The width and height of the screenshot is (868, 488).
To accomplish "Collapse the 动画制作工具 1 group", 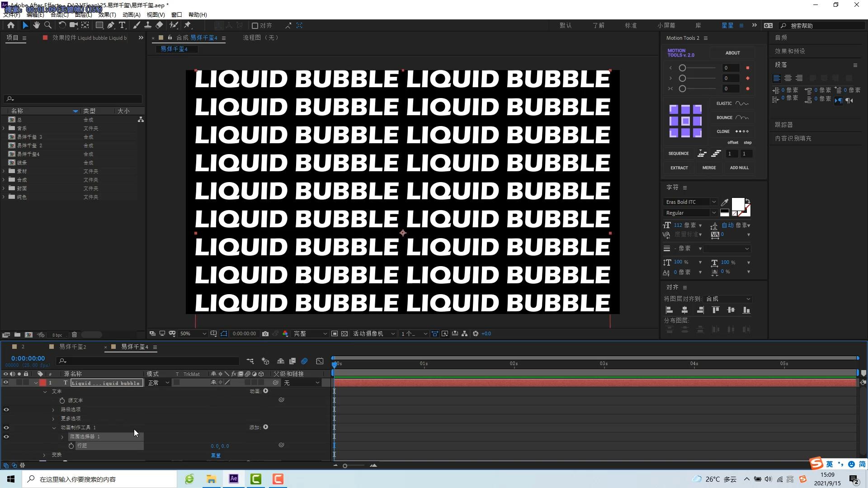I will point(54,427).
